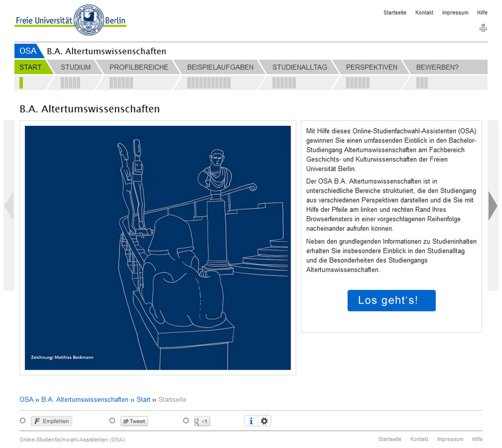Open Startseite link in the header
Viewport: 502px width, 448px height.
pos(395,13)
